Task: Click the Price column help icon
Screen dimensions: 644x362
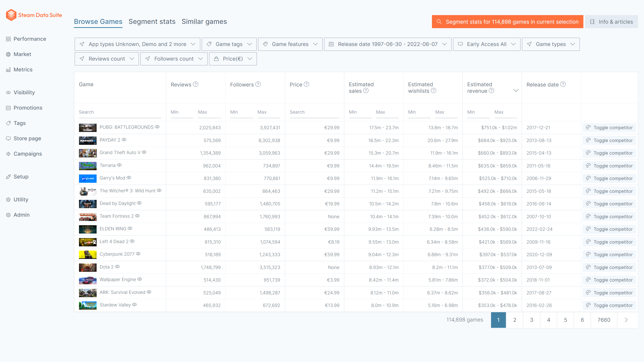Action: pyautogui.click(x=306, y=84)
